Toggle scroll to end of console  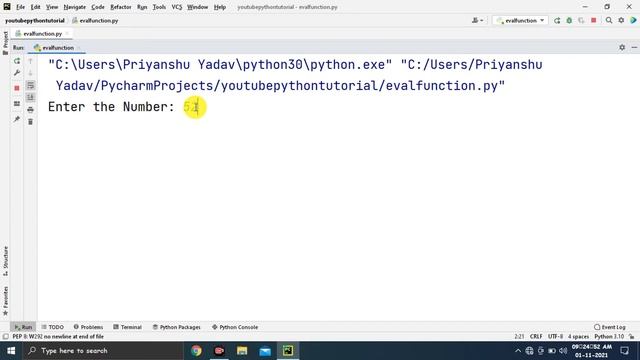click(30, 97)
